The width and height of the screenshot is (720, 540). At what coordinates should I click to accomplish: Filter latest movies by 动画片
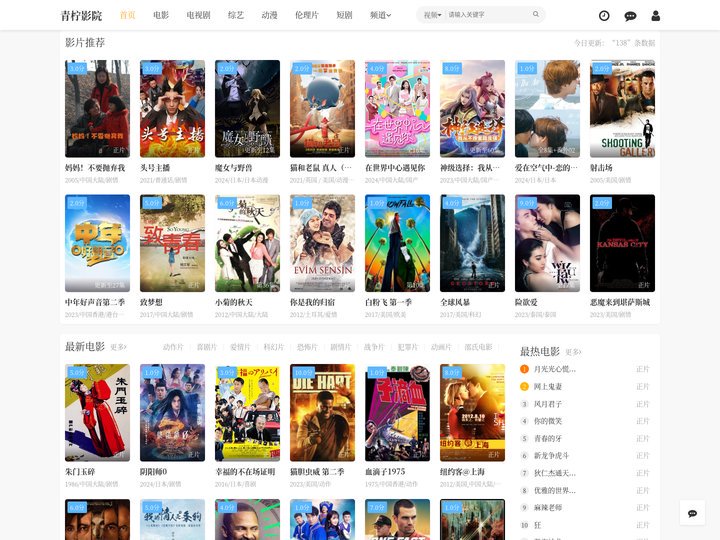[x=441, y=347]
